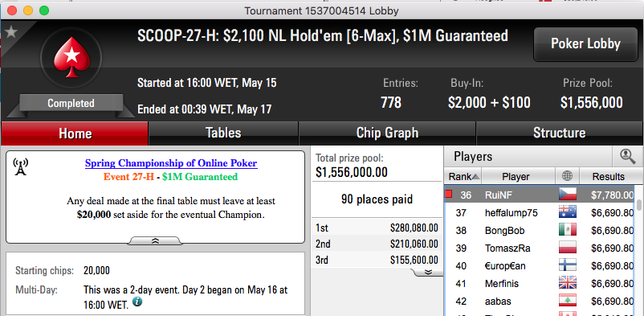The height and width of the screenshot is (316, 644).
Task: Select the Structure tab
Action: pos(559,133)
